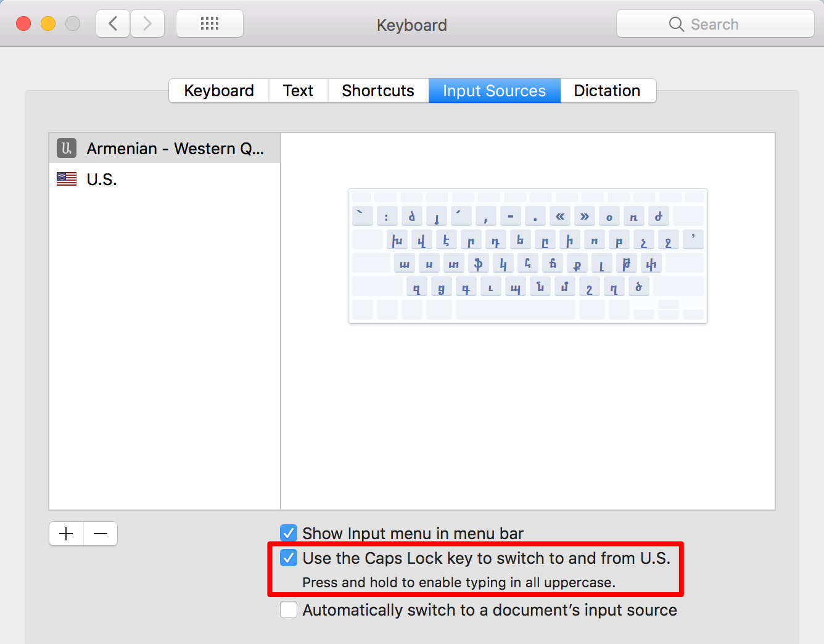
Task: Select U.S. in the input source list
Action: tap(102, 180)
